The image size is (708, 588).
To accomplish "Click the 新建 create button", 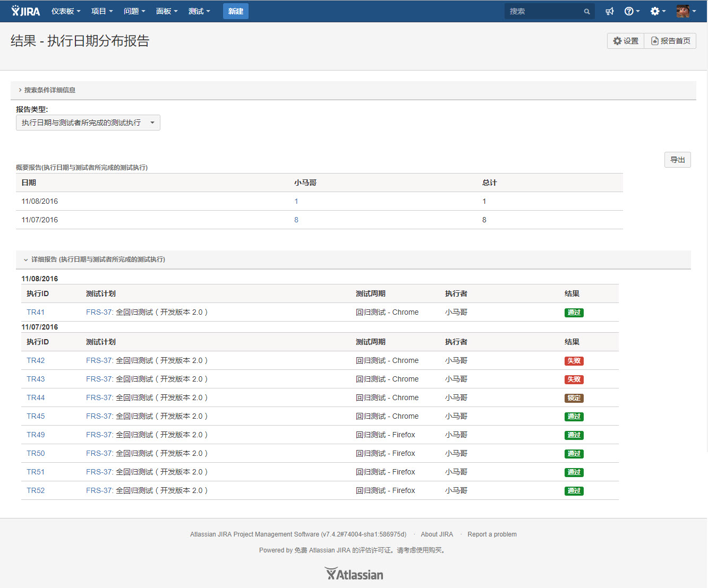I will 236,11.
